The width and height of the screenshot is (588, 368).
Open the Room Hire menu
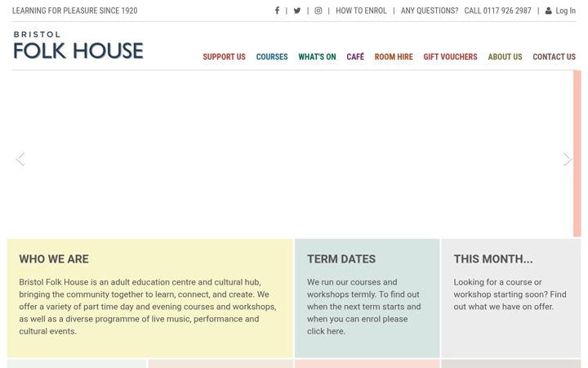point(394,56)
